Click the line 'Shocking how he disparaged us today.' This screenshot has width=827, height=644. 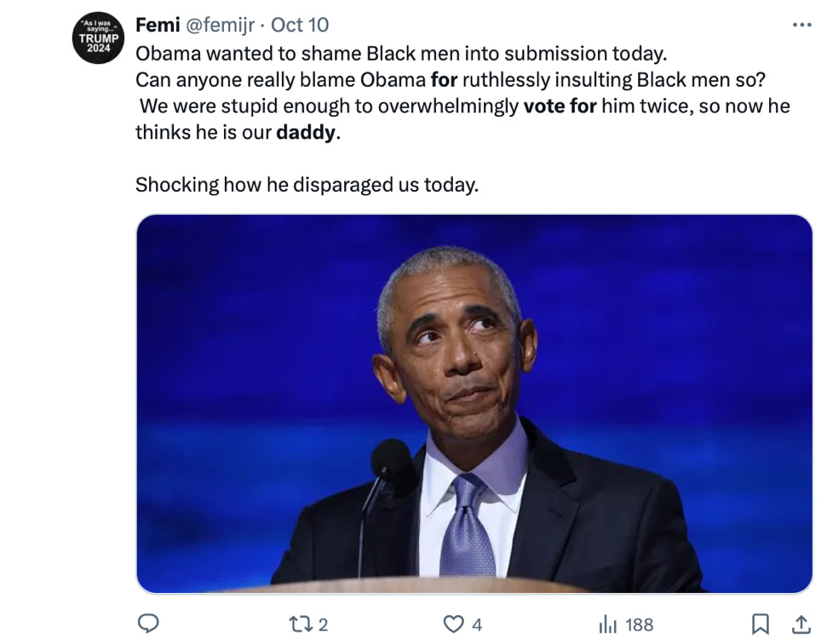307,184
